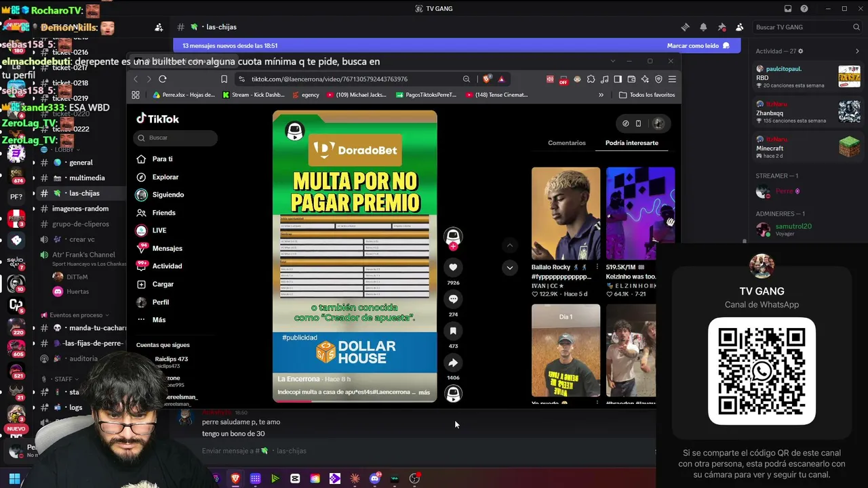This screenshot has width=868, height=488.
Task: Switch to the Comentarios tab
Action: [566, 143]
